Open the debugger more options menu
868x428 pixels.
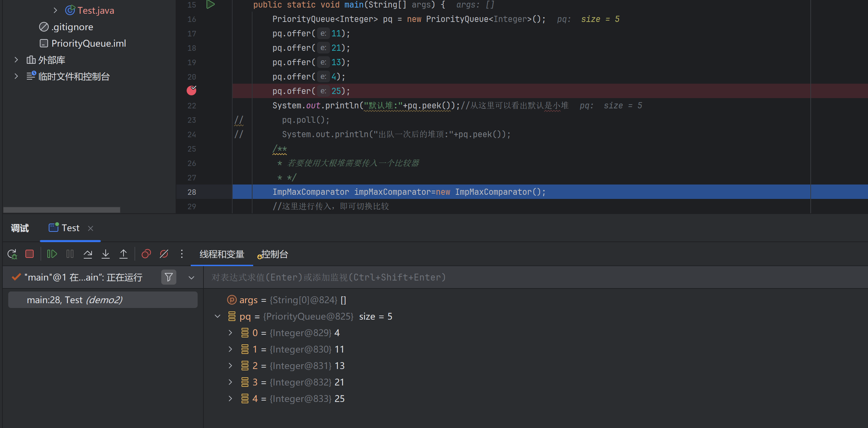[181, 254]
